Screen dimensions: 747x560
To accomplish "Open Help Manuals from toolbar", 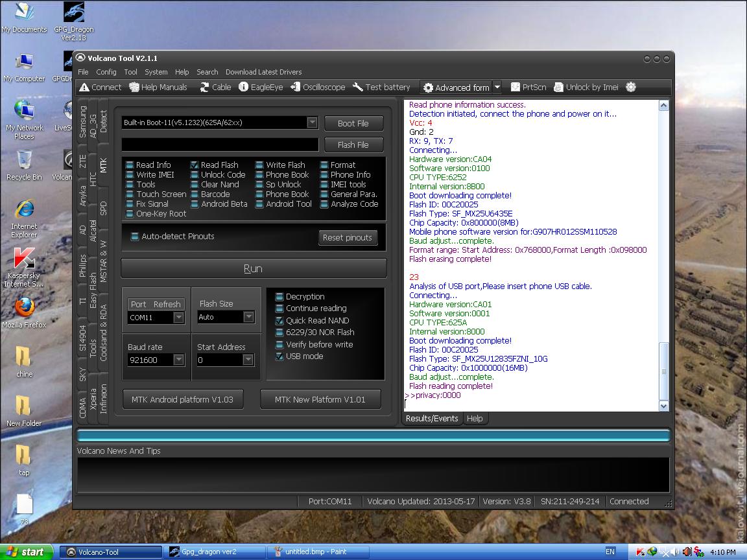I will tap(158, 87).
